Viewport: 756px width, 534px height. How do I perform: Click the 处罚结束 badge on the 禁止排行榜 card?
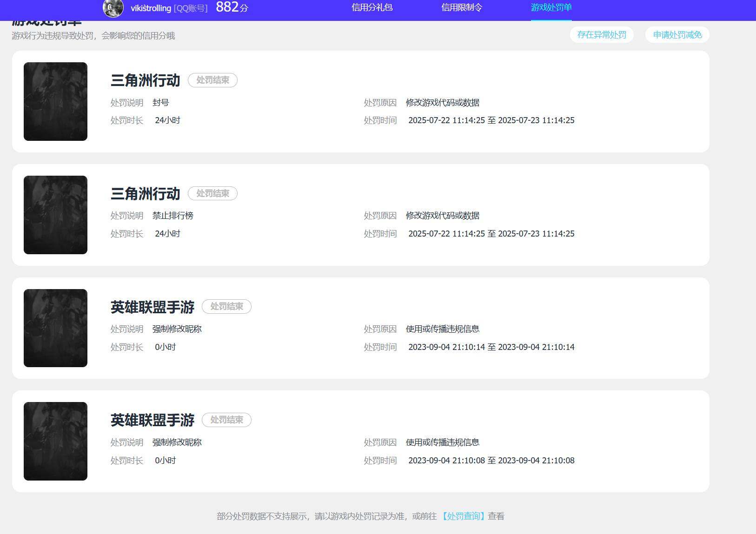212,193
